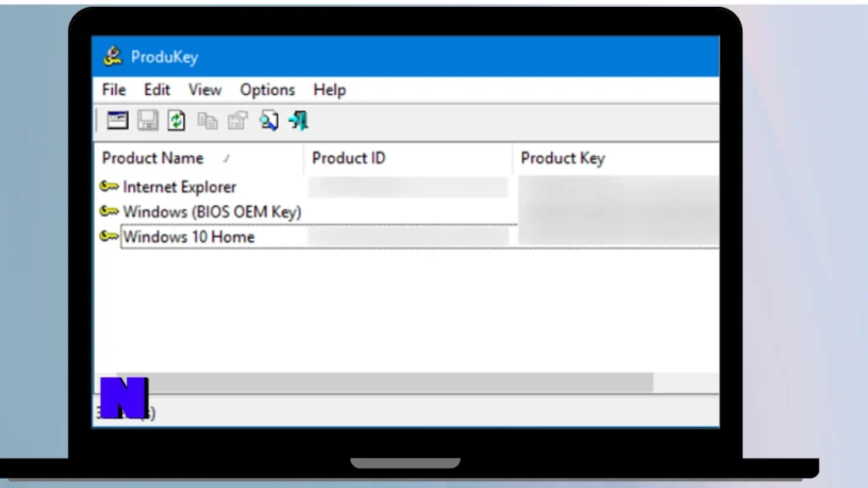The image size is (868, 488).
Task: Open the View menu
Action: tap(205, 90)
